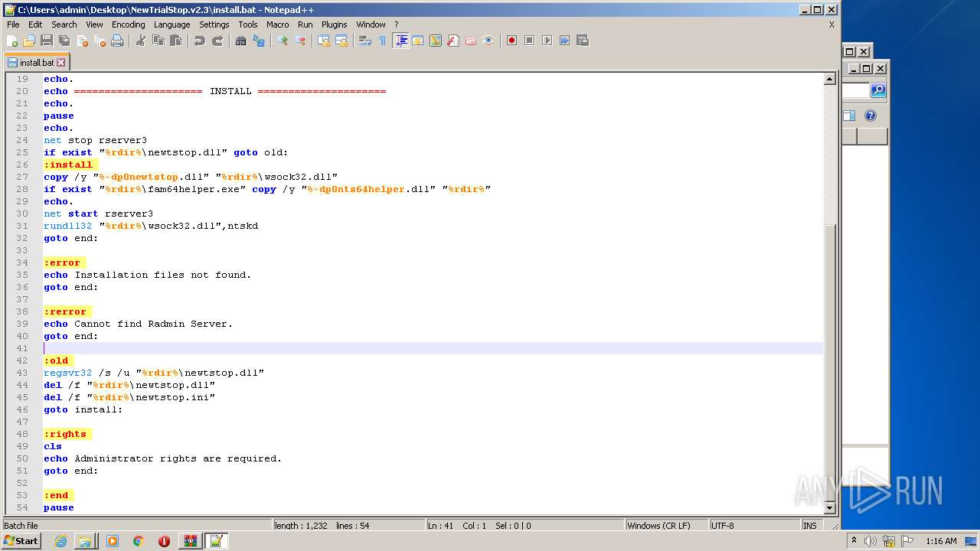Click the Save All toolbar icon
Screen dimensions: 980x551
pos(64,41)
